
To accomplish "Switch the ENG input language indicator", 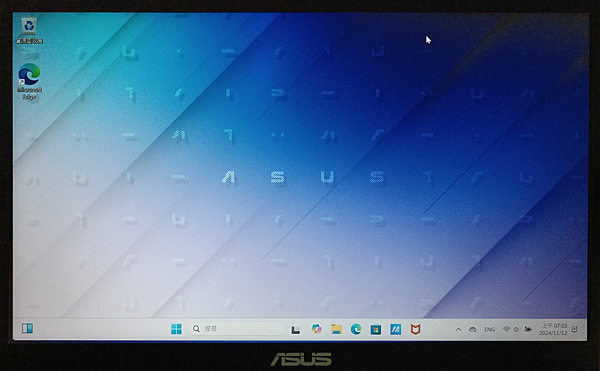I will click(490, 329).
